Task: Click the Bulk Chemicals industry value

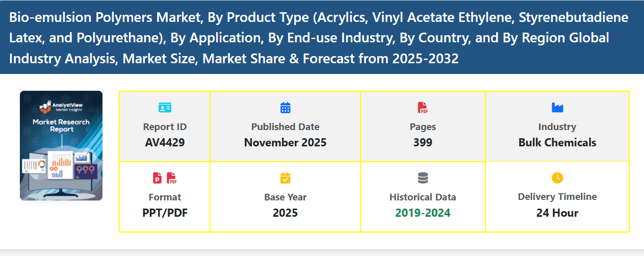Action: click(x=557, y=143)
